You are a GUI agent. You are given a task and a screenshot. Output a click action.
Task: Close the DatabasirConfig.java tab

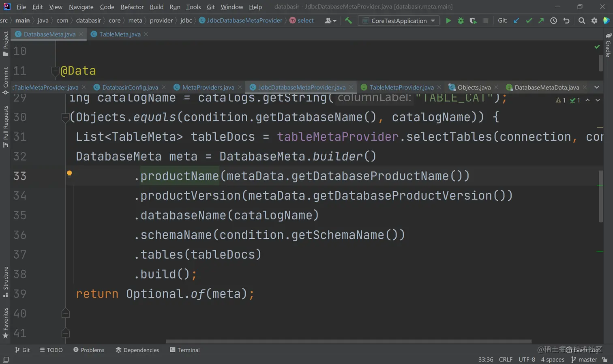pos(164,87)
